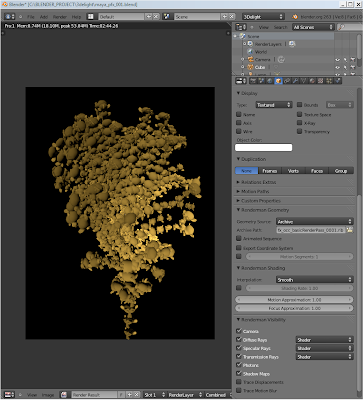
Task: Open the Particles properties icon tab
Action: (x=329, y=81)
